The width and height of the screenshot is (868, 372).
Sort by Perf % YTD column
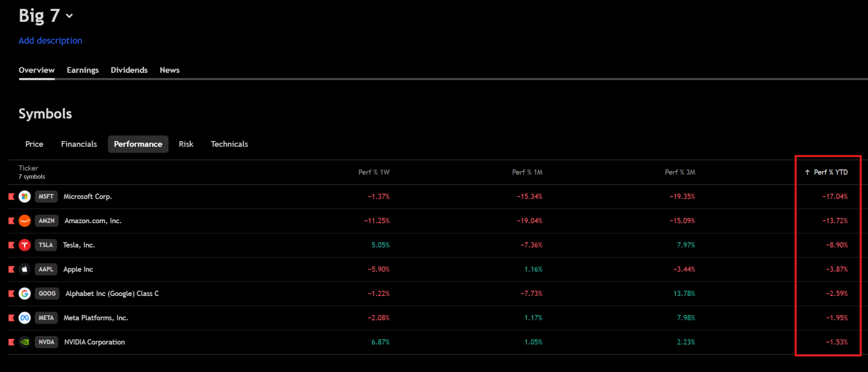pos(826,172)
